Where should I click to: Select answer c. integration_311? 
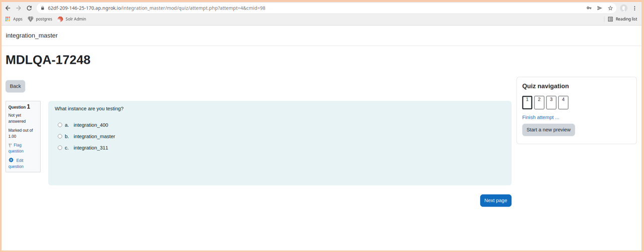[x=60, y=148]
